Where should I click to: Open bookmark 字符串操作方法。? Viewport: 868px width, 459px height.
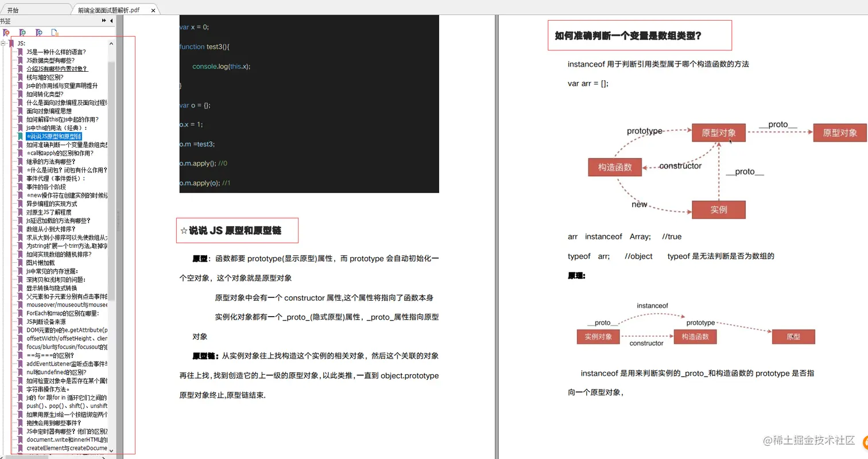[48, 389]
